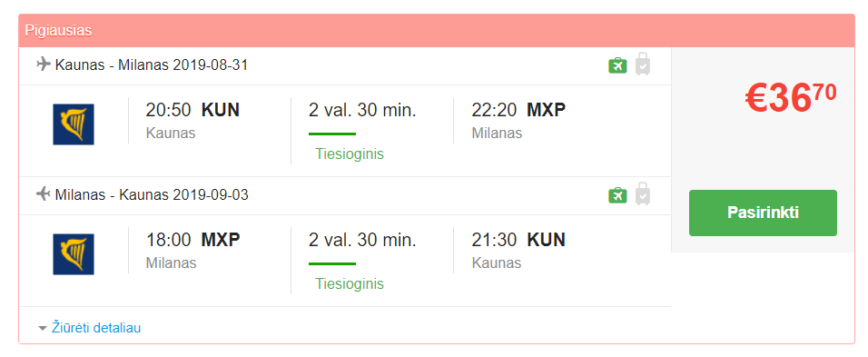Screen dimensions: 868x357
Task: Click the outbound flight airplane icon
Action: [44, 64]
